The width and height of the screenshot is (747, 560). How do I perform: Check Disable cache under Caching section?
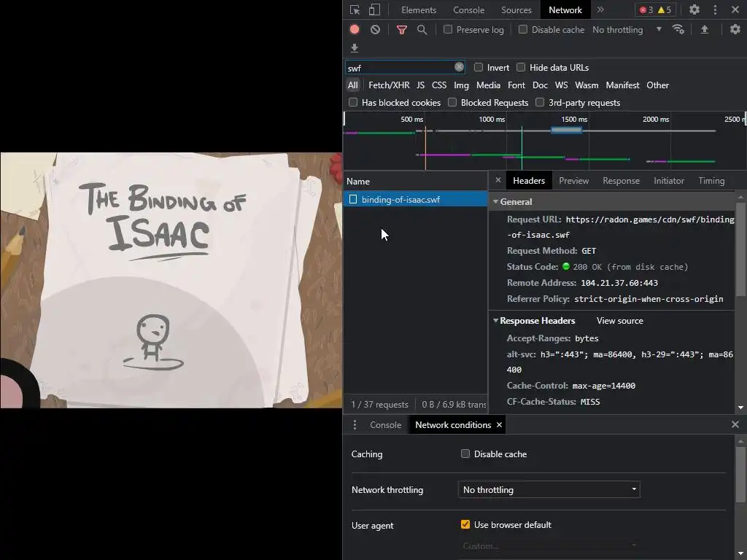465,454
